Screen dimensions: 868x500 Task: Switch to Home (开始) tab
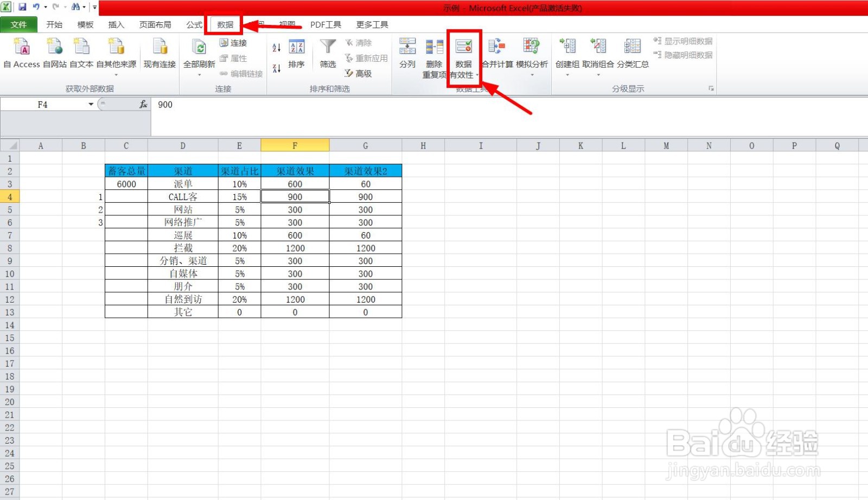[x=54, y=24]
